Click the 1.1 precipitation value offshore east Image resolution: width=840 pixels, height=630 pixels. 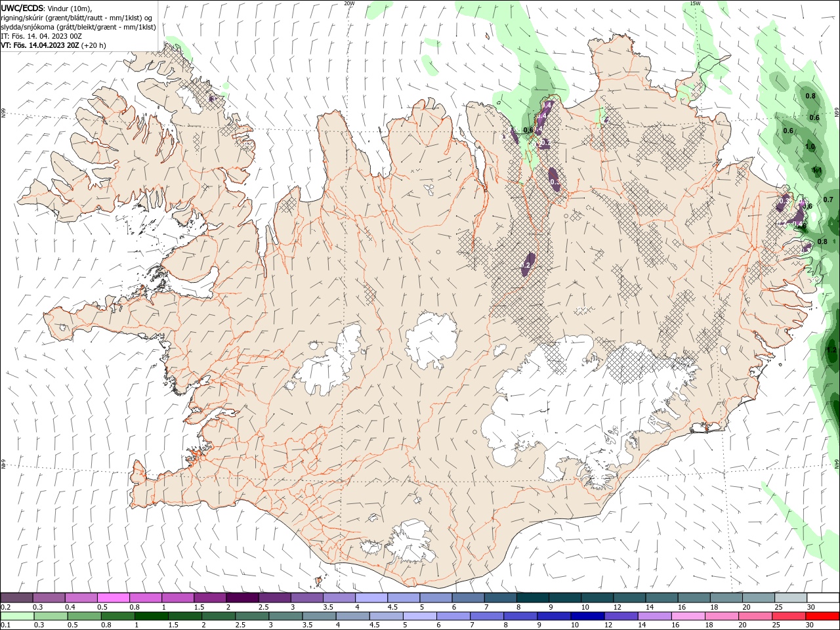point(817,170)
